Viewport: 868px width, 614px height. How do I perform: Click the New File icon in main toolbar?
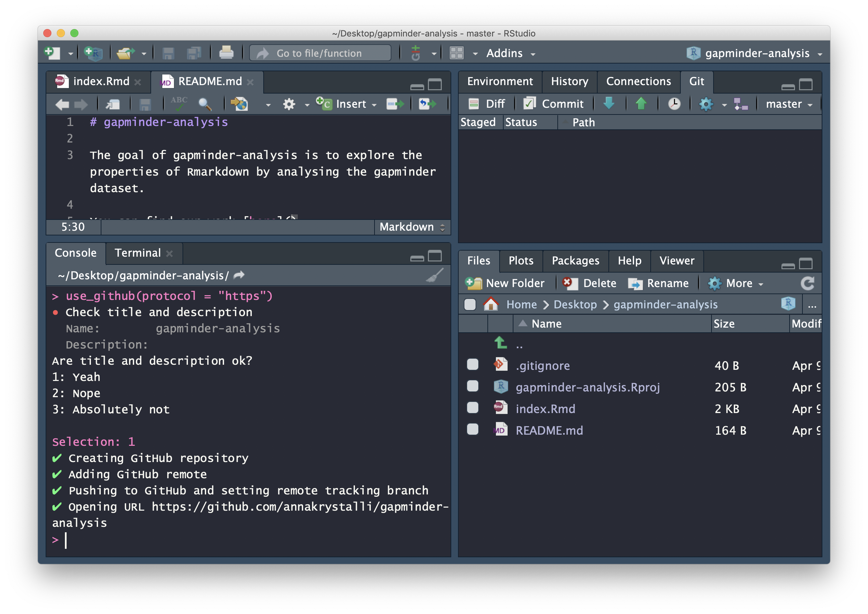click(x=52, y=53)
